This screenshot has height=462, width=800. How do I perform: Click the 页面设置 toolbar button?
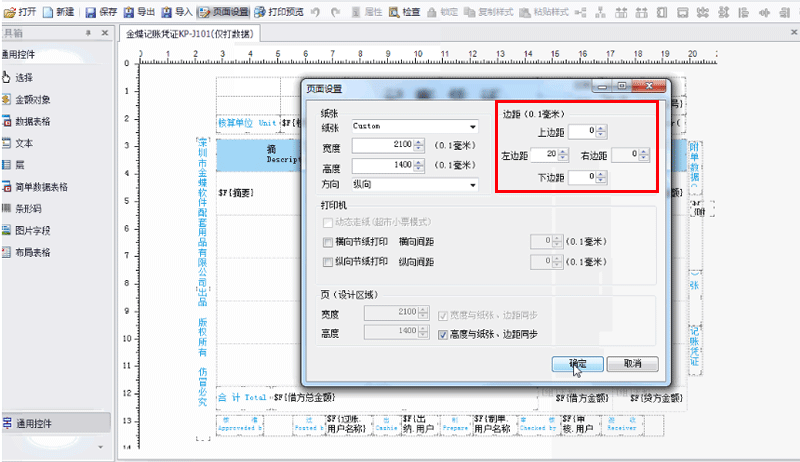tap(223, 12)
